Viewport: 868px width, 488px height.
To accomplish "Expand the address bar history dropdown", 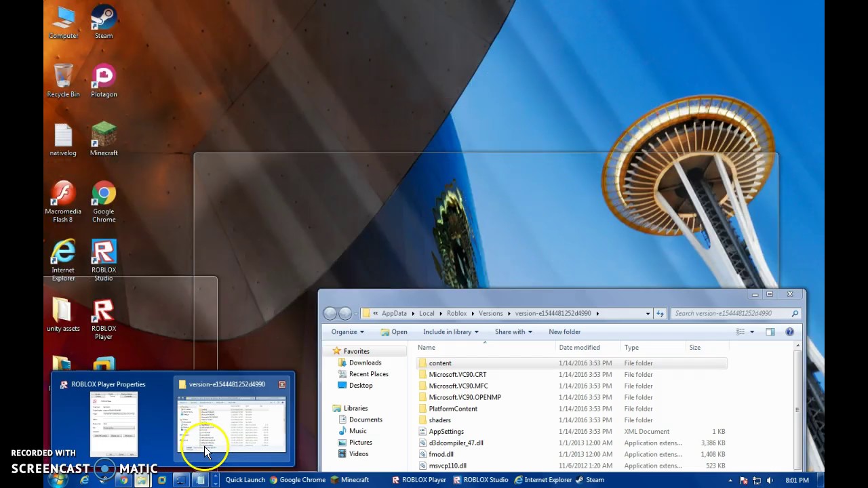I will [648, 314].
